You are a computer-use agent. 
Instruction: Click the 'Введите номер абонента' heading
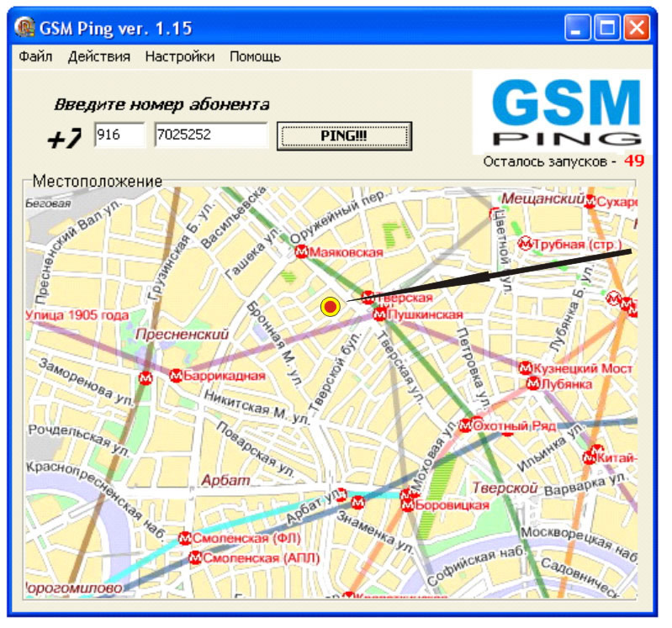(x=162, y=104)
